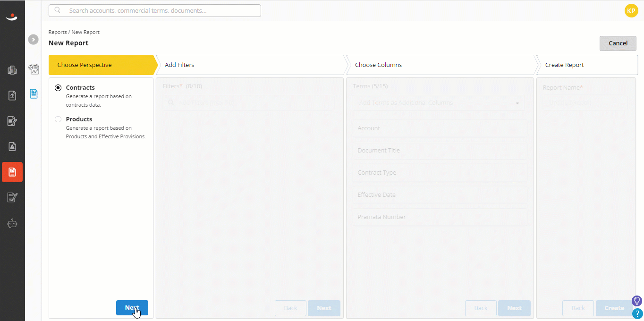This screenshot has width=644, height=321.
Task: Go to Create Report step
Action: point(587,65)
